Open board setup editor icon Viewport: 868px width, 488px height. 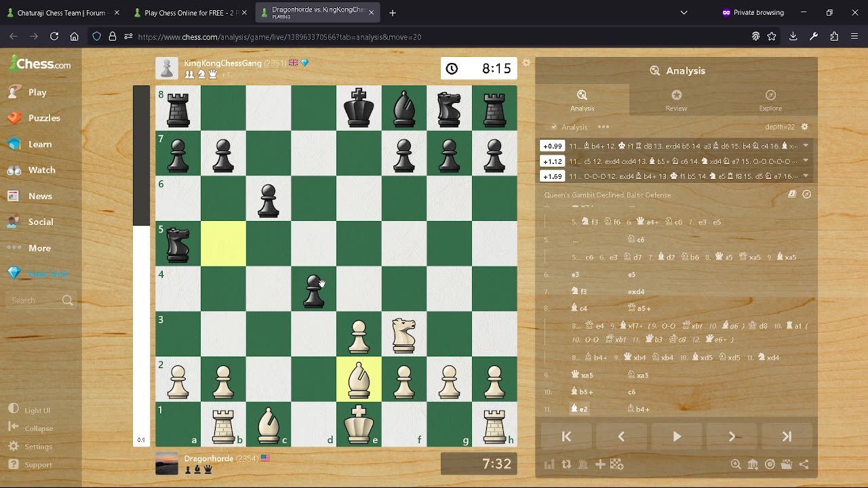(616, 464)
